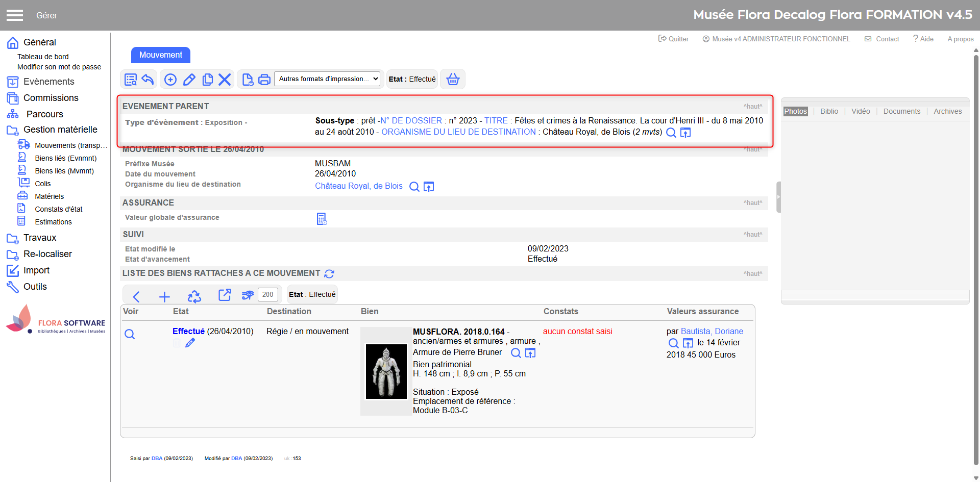Screen dimensions: 980x482
Task: Click the print icon in the toolbar
Action: 264,80
